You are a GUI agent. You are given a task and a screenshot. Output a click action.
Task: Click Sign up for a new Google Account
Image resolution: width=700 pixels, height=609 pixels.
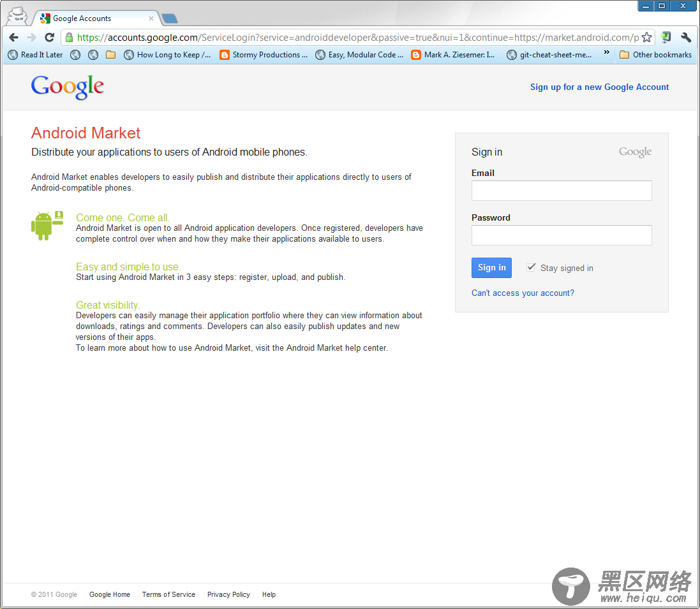coord(600,87)
